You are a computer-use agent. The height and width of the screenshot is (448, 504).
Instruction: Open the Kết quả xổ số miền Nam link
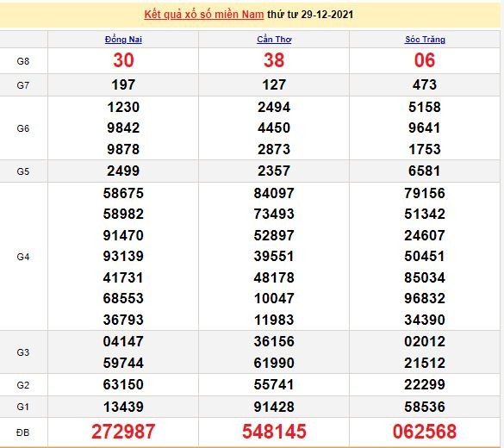(204, 15)
